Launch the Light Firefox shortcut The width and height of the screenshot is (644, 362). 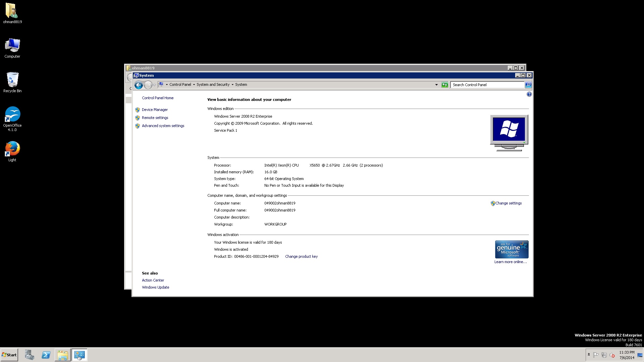pos(12,151)
